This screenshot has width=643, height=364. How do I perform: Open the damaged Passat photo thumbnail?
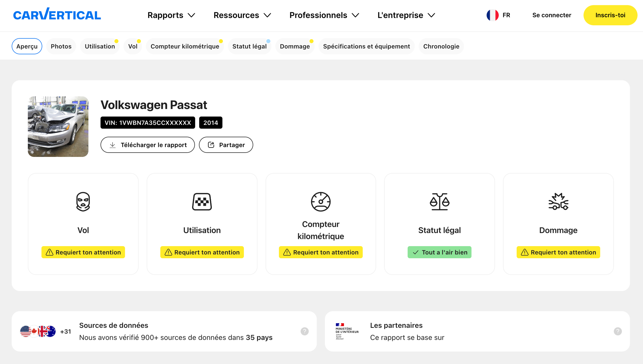[x=58, y=126]
